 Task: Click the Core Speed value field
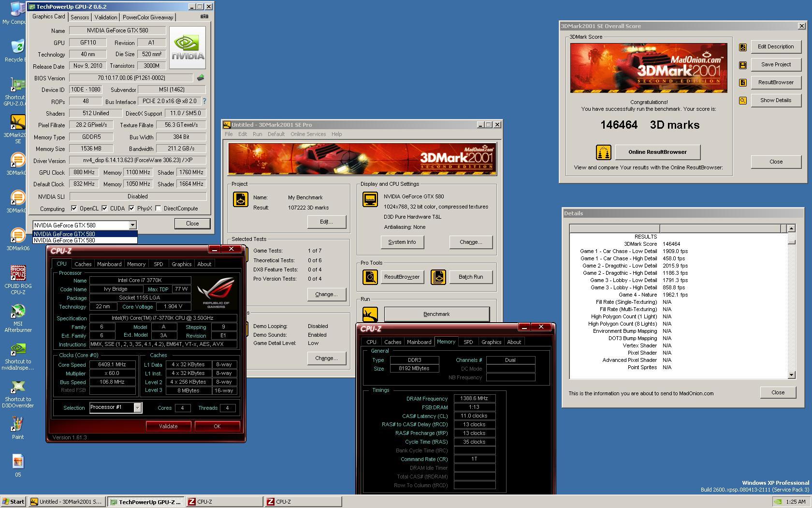tap(112, 365)
